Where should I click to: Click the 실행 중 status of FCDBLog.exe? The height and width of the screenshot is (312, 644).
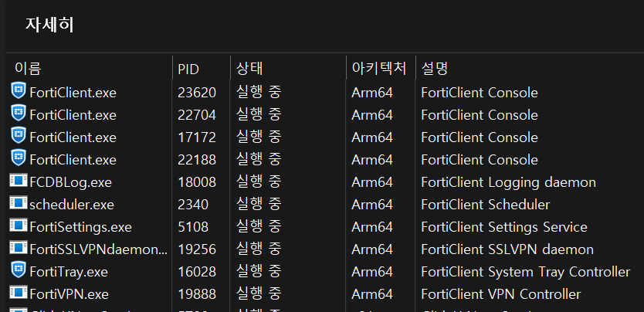259,181
